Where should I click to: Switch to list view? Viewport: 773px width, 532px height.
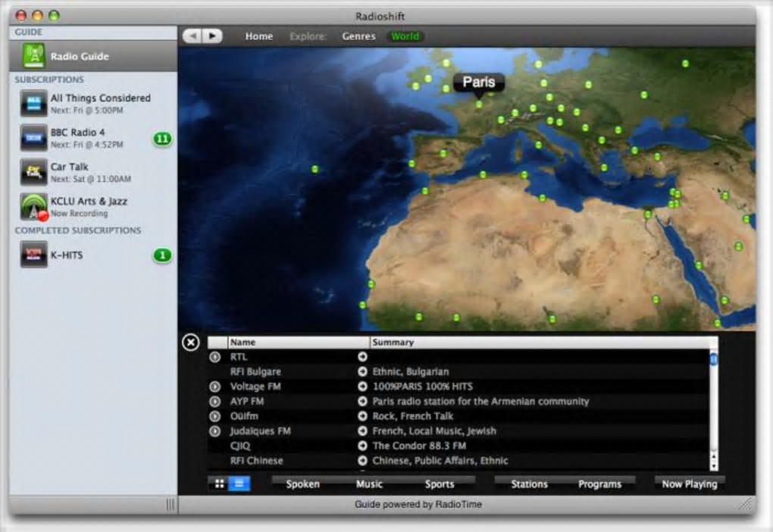tap(239, 483)
